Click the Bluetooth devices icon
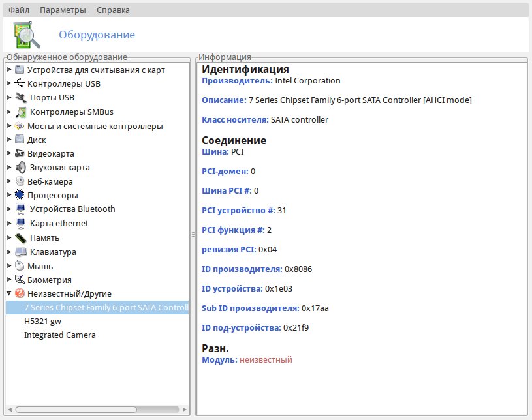The width and height of the screenshot is (532, 420). [x=20, y=209]
